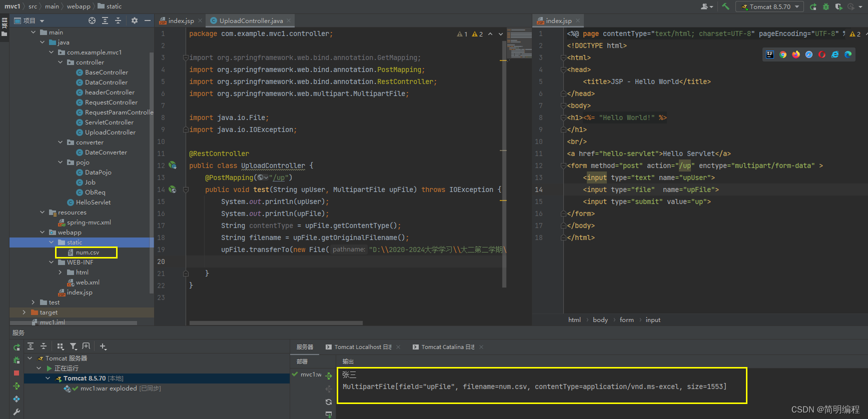Open index.jsp in Firefox browser icon
868x419 pixels.
tap(796, 54)
